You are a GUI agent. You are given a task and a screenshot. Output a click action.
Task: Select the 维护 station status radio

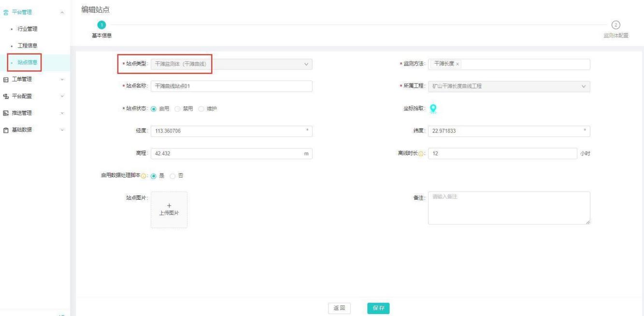point(200,109)
